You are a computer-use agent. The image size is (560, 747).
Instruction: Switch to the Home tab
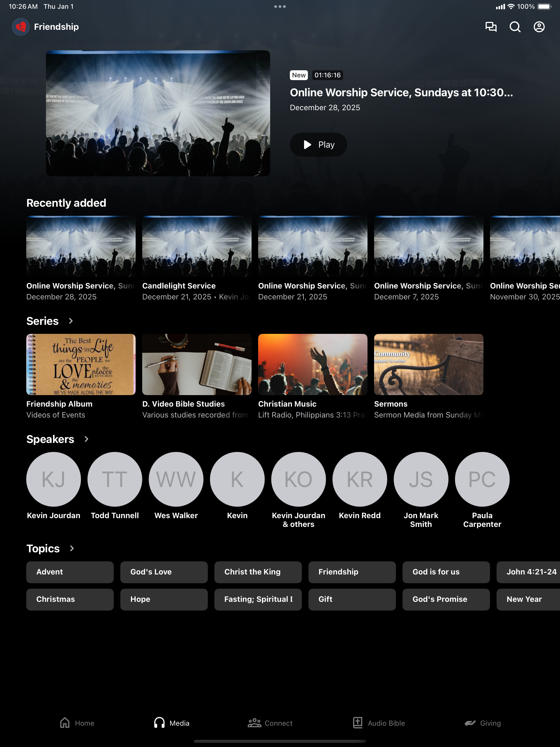(77, 723)
